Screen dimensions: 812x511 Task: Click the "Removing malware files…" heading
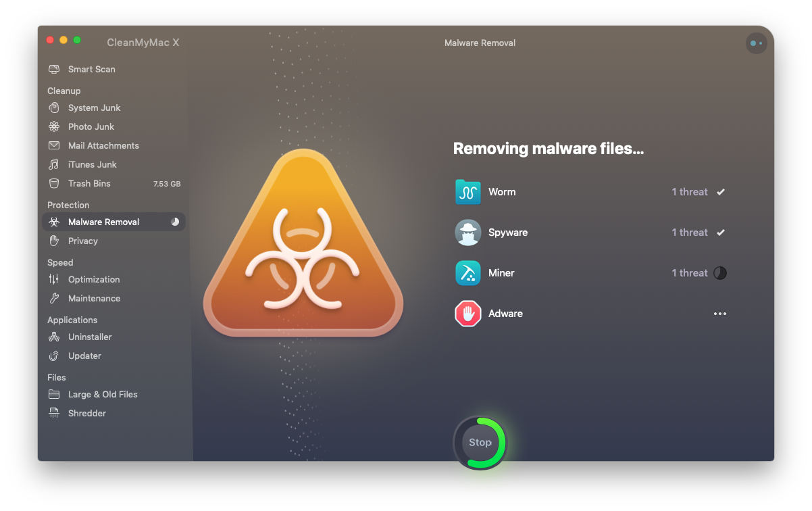click(x=548, y=149)
